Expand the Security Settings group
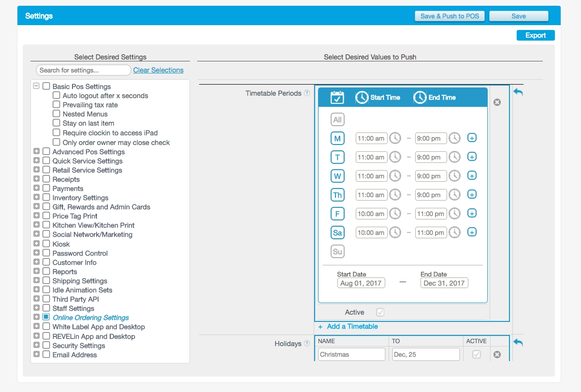Viewport: 581px width, 392px height. tap(36, 345)
